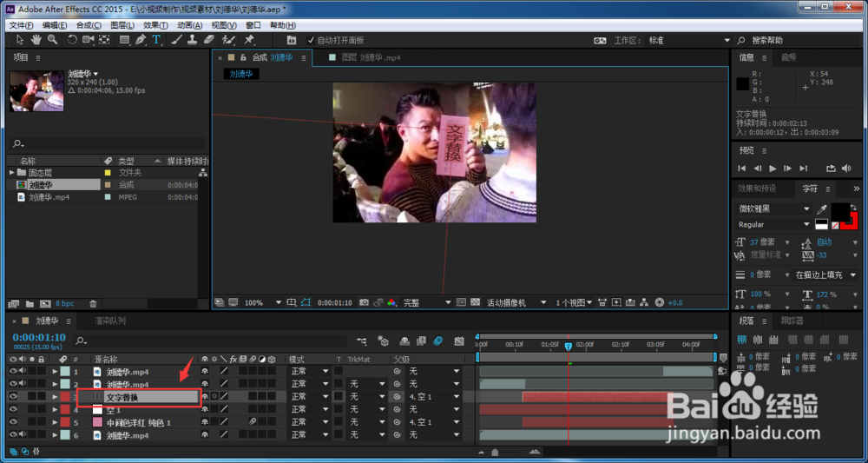Toggle mask and shape path visibility icon

pyautogui.click(x=306, y=302)
